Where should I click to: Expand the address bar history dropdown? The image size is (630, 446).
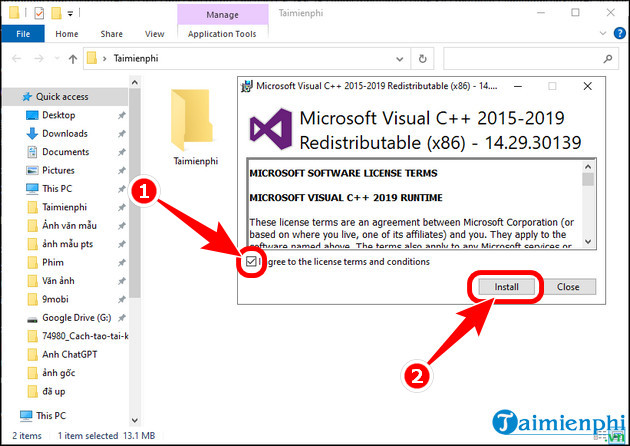pos(400,59)
